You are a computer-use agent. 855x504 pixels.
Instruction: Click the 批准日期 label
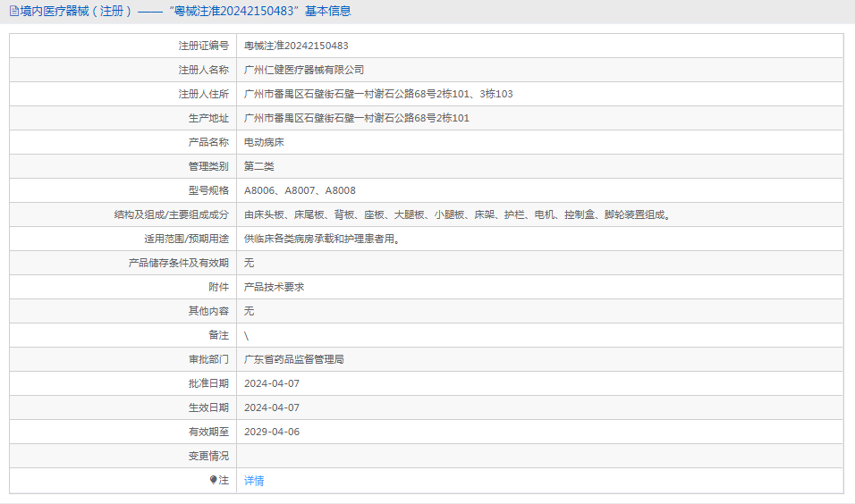(x=209, y=383)
